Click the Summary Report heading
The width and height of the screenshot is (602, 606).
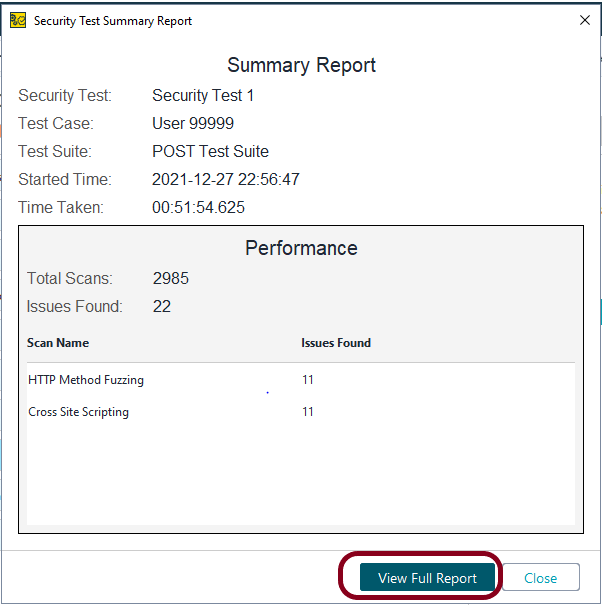pos(301,66)
